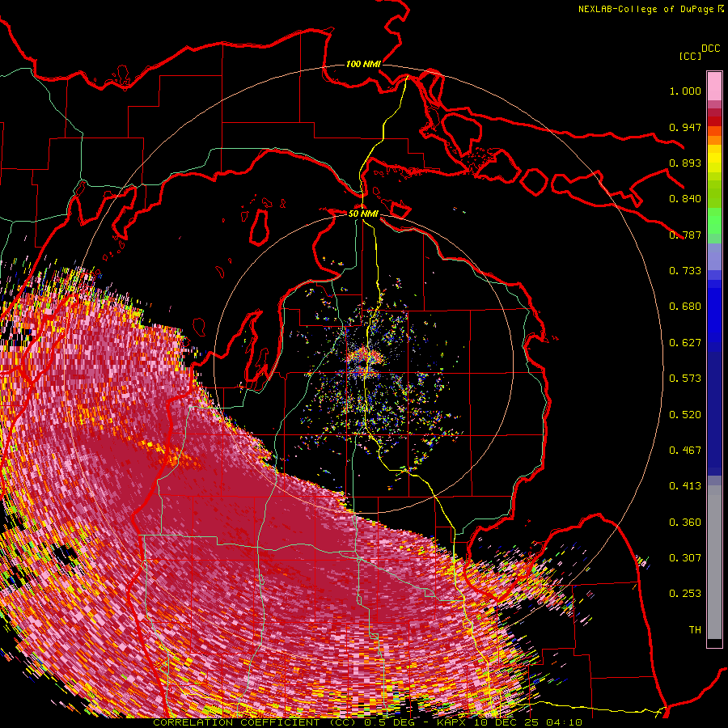
Task: Click the 100 NMI range ring label
Action: [363, 64]
